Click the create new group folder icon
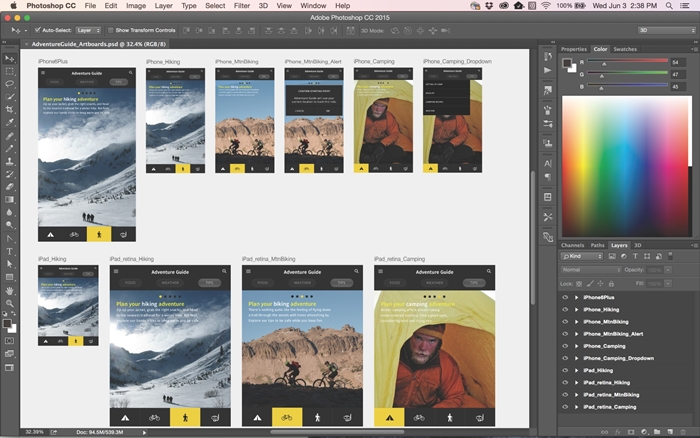 657,432
